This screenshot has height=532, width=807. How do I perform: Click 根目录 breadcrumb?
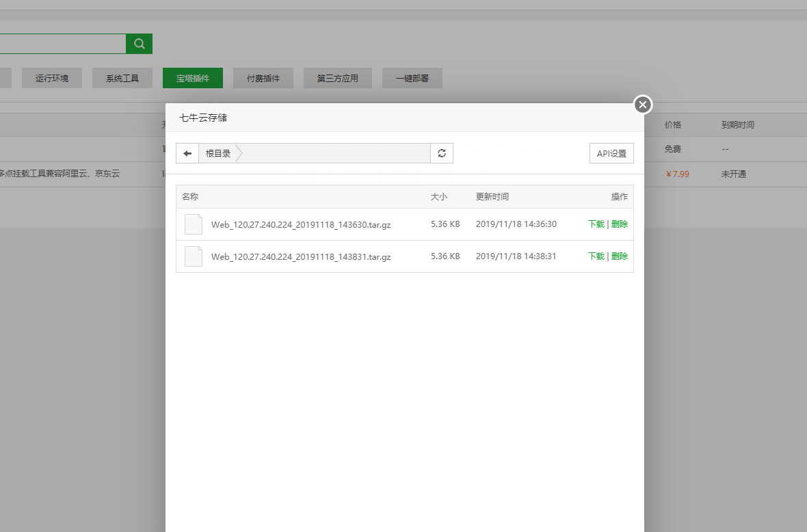(x=218, y=153)
